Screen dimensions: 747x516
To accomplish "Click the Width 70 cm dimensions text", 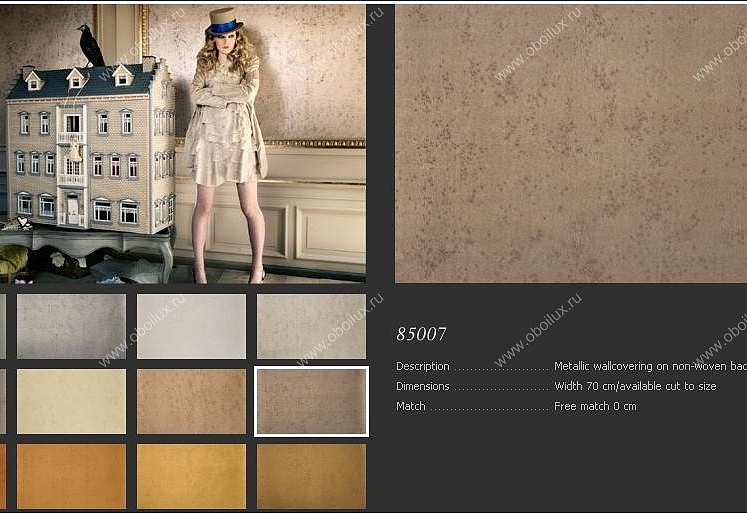I will (635, 386).
